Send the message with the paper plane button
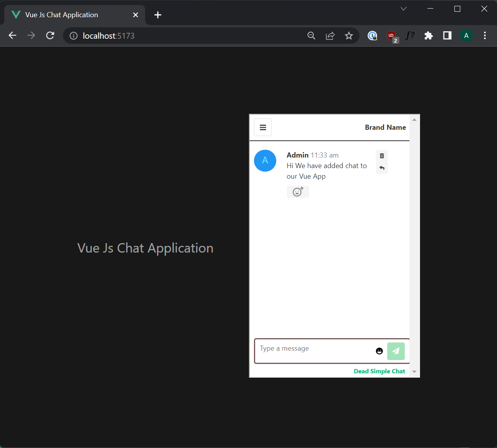Screen dimensions: 497x448 (396, 351)
